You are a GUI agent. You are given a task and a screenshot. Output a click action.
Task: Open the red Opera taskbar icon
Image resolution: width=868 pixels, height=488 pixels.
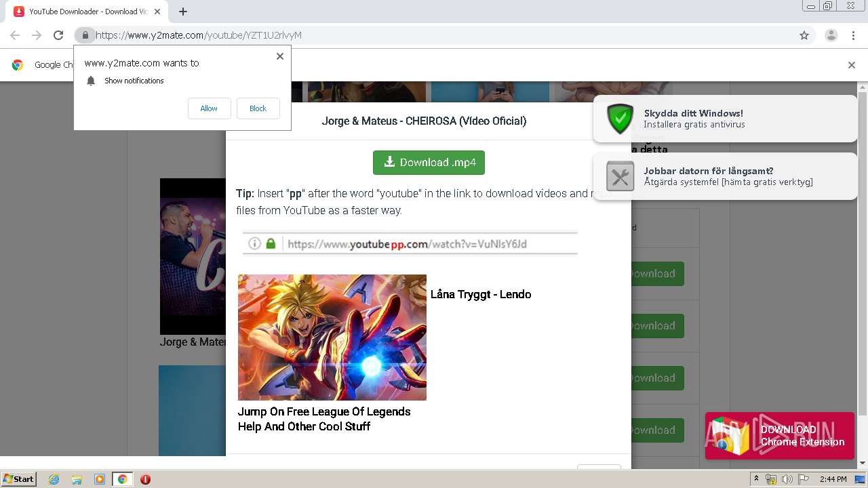click(x=145, y=479)
